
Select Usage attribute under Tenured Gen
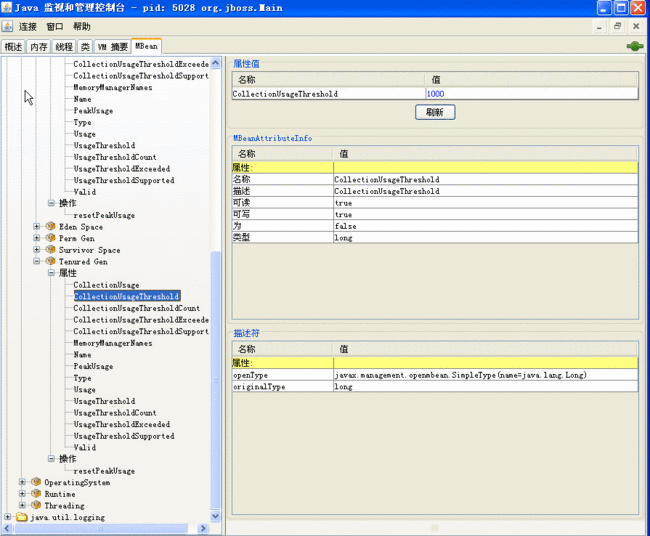(85, 389)
